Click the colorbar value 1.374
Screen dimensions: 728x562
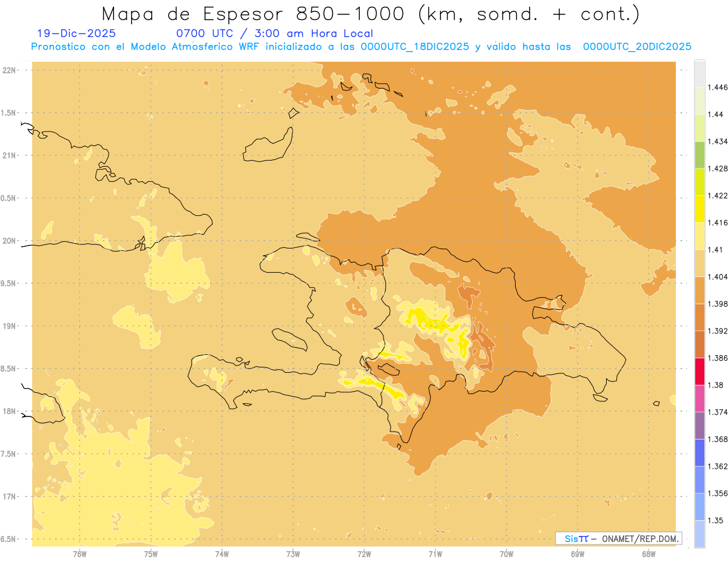tap(718, 412)
